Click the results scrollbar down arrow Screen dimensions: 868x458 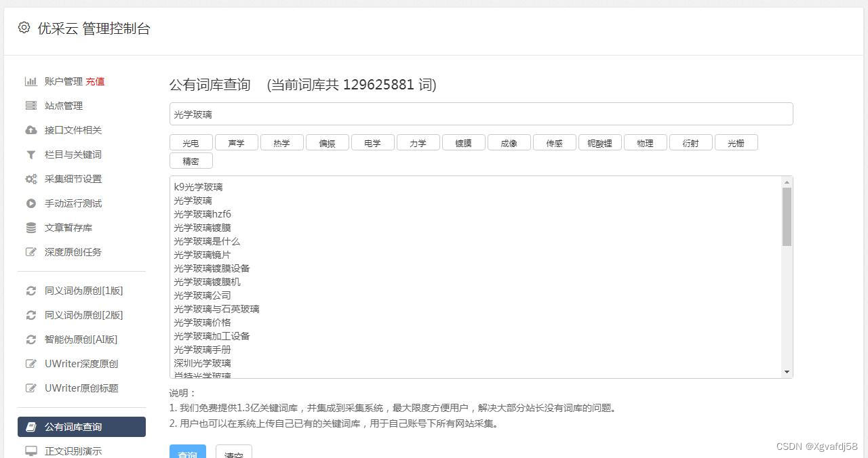(x=787, y=372)
